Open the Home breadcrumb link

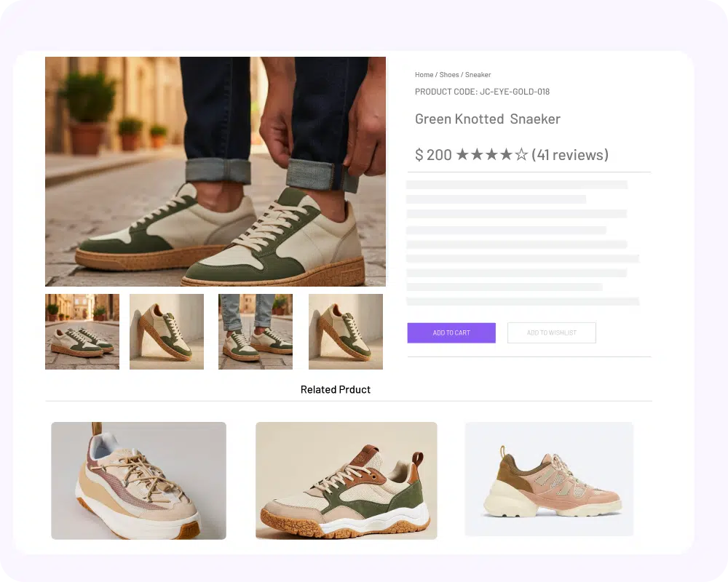[x=424, y=75]
